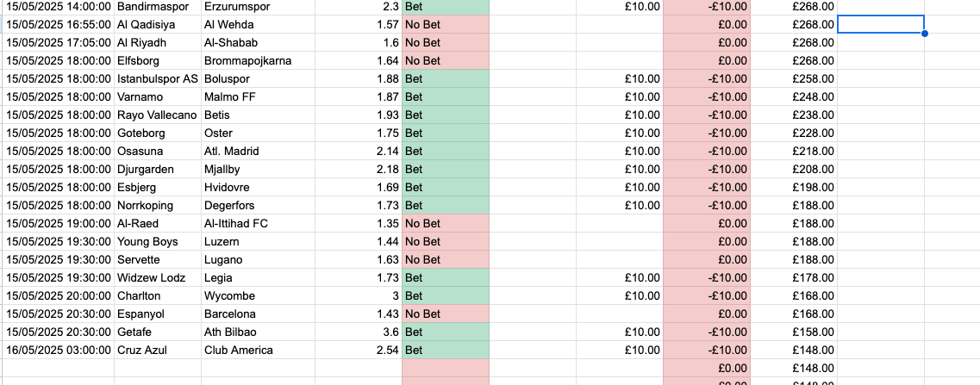Select the Istanbulspor AS cell
Viewport: 980px width, 385px height.
[x=157, y=78]
